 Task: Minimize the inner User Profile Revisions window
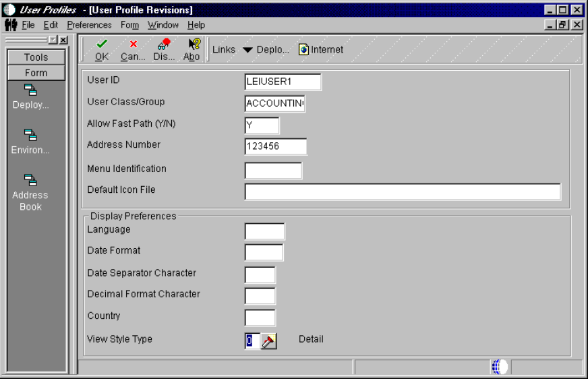pyautogui.click(x=550, y=25)
